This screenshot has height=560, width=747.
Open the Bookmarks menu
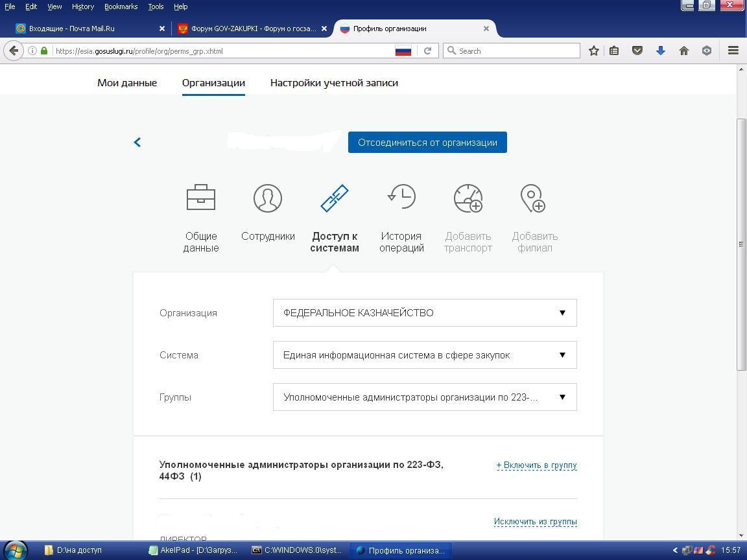tap(121, 6)
